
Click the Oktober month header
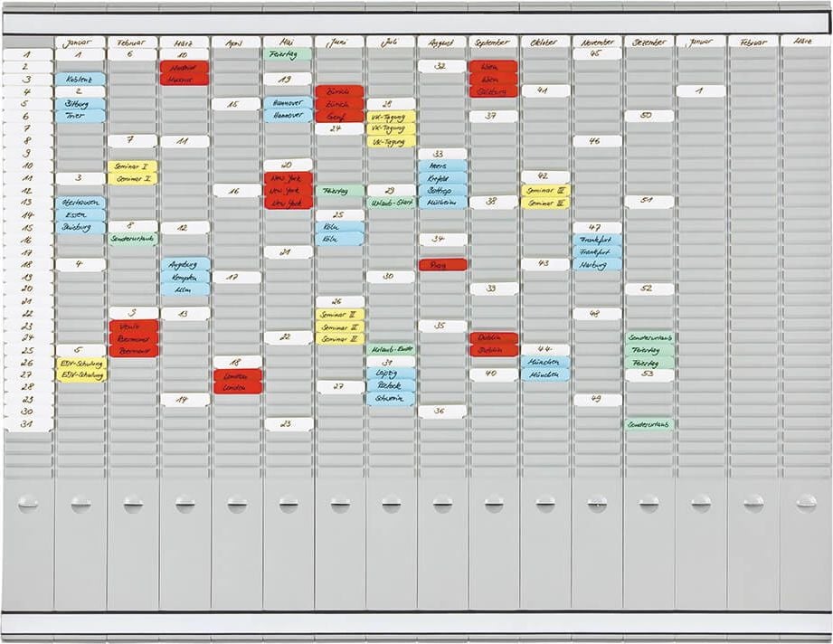(545, 43)
